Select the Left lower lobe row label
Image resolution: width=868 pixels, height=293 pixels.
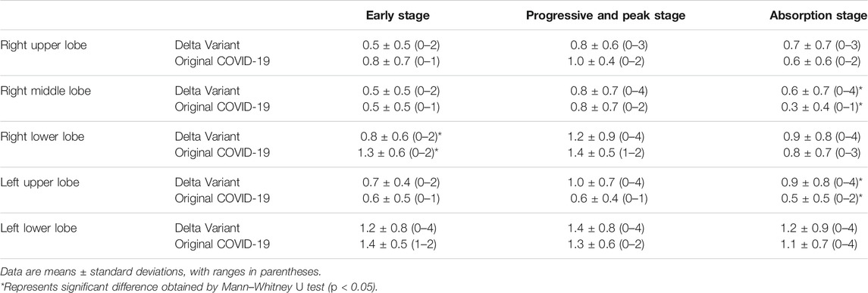(x=38, y=226)
